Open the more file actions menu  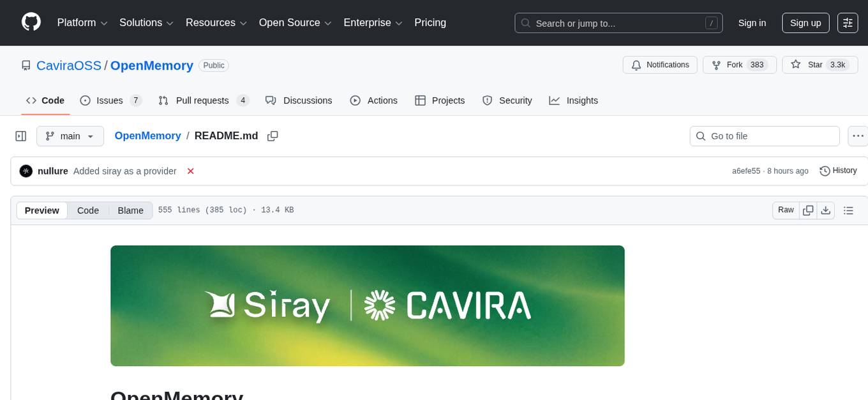coord(858,136)
